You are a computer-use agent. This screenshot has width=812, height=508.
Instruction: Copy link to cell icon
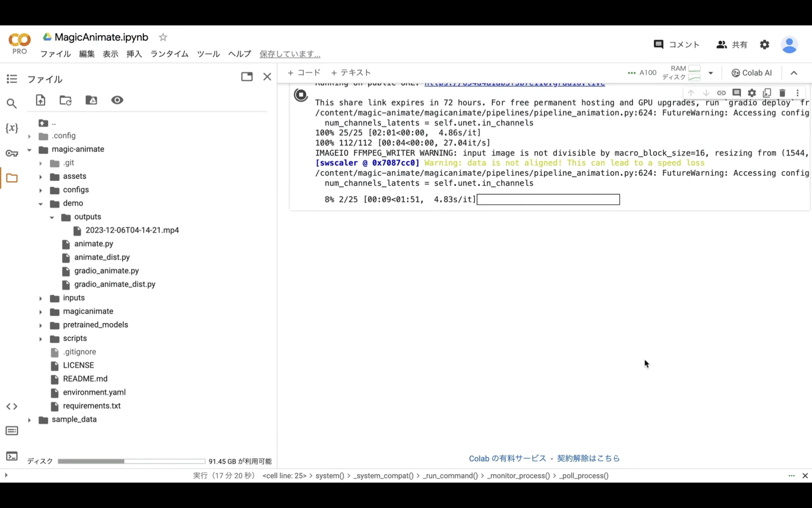(721, 93)
